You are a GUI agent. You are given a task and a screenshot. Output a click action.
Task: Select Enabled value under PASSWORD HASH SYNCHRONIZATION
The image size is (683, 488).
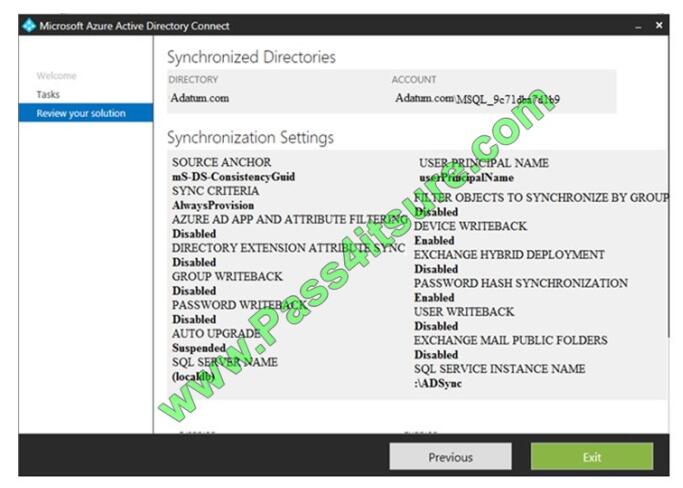(x=434, y=298)
